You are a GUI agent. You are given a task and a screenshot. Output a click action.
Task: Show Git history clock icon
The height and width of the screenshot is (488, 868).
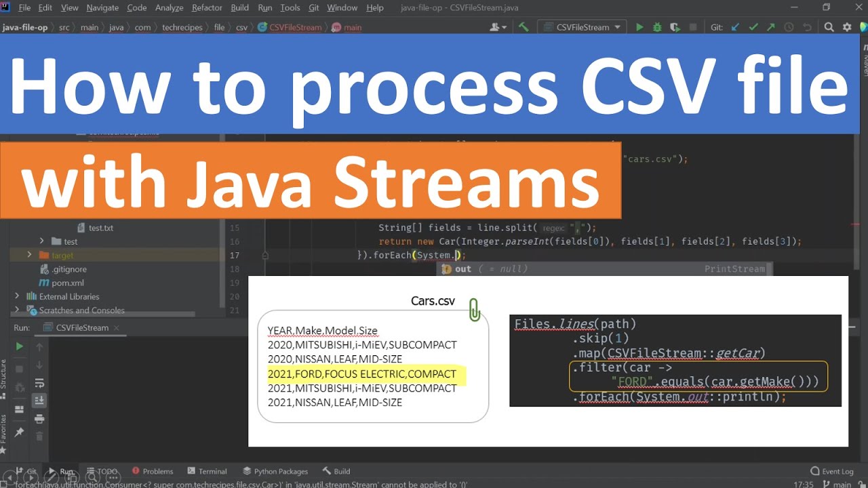click(789, 27)
